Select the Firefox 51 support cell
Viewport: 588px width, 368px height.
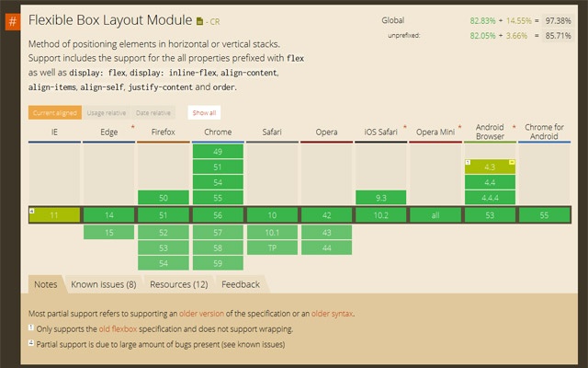point(164,215)
